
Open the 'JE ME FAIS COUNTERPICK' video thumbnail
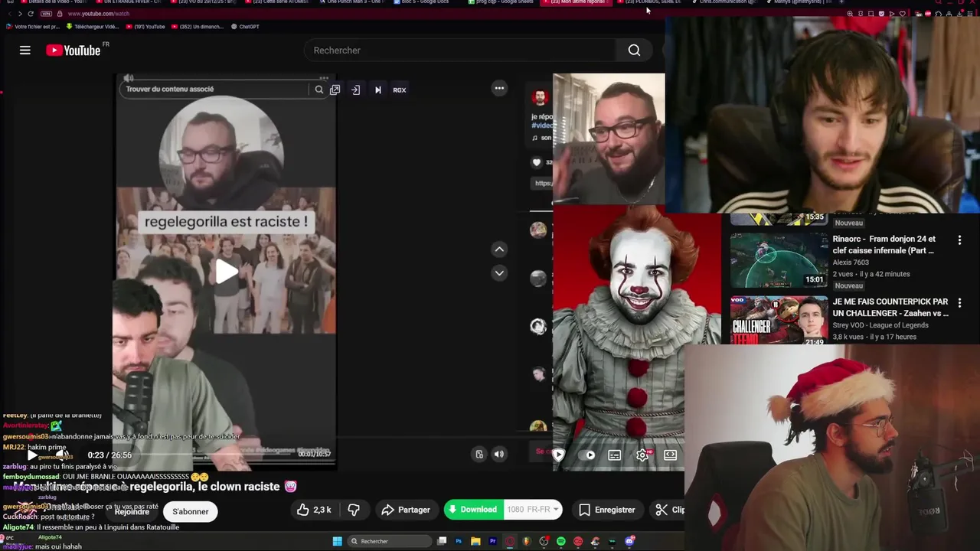pos(779,320)
